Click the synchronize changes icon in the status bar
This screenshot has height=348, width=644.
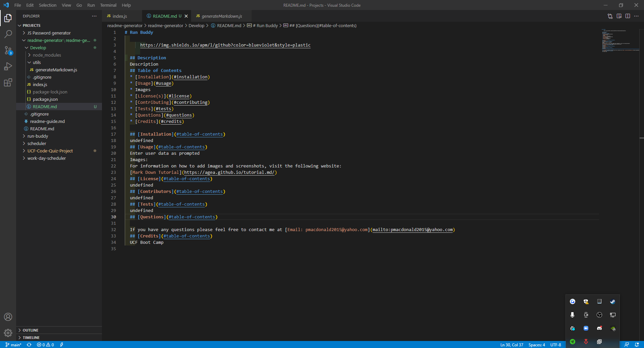(x=29, y=345)
